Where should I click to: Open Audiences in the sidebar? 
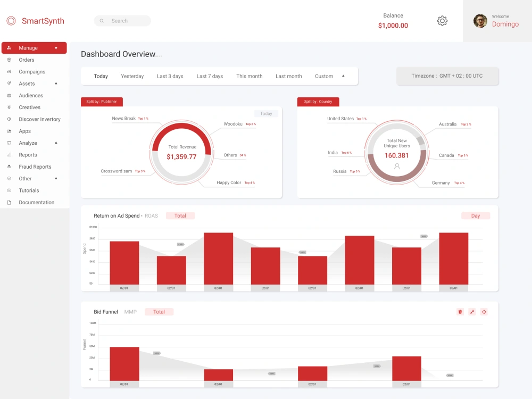click(x=31, y=95)
